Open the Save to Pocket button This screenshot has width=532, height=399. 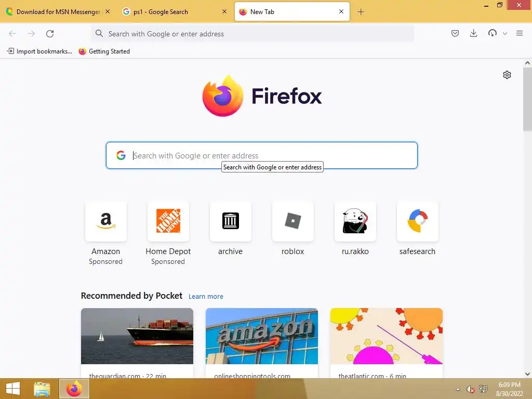[455, 33]
